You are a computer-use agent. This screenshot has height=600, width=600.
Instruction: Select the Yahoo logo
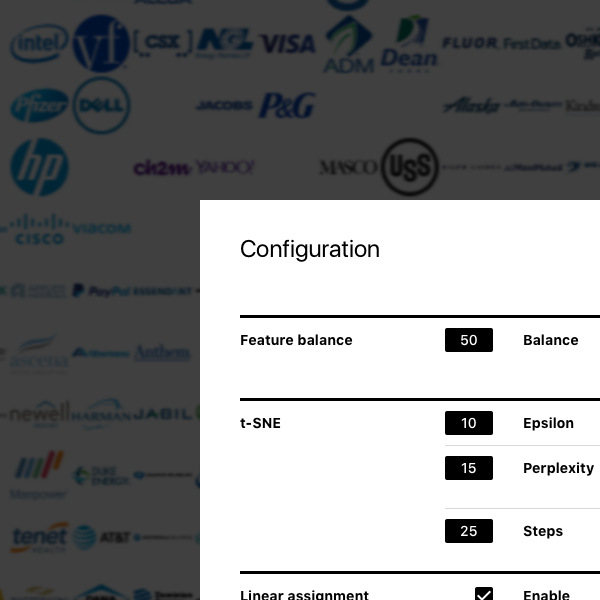(x=225, y=167)
